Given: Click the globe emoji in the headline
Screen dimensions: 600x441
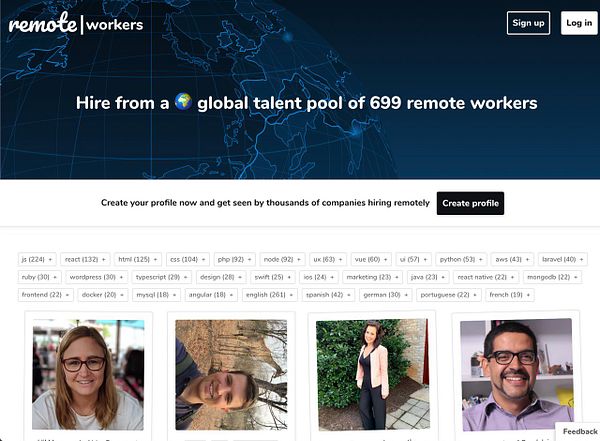Looking at the screenshot, I should [183, 102].
